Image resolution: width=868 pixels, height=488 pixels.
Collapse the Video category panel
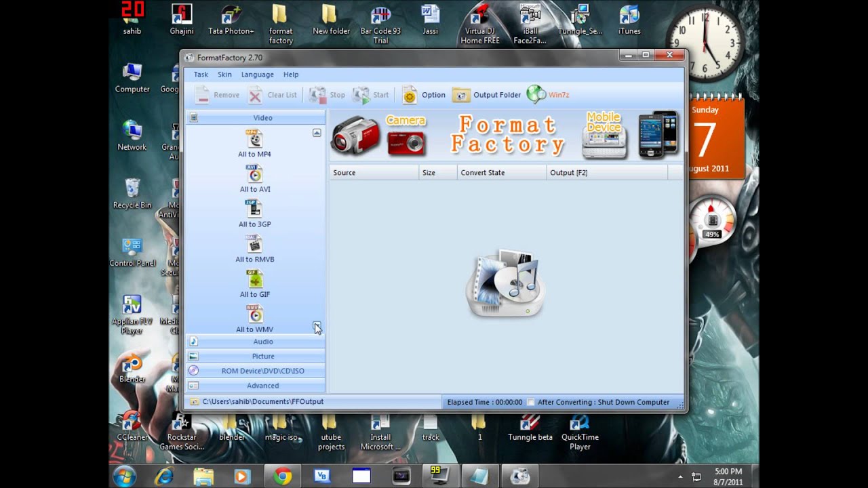tap(256, 118)
